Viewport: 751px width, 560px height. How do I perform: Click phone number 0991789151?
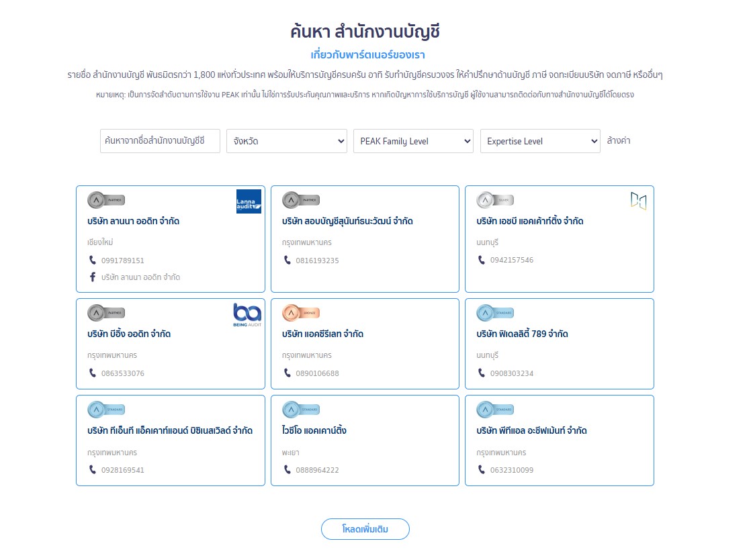(x=123, y=261)
